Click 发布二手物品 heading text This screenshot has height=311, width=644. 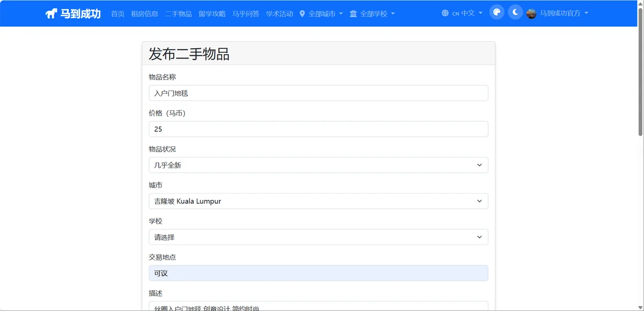pos(189,54)
